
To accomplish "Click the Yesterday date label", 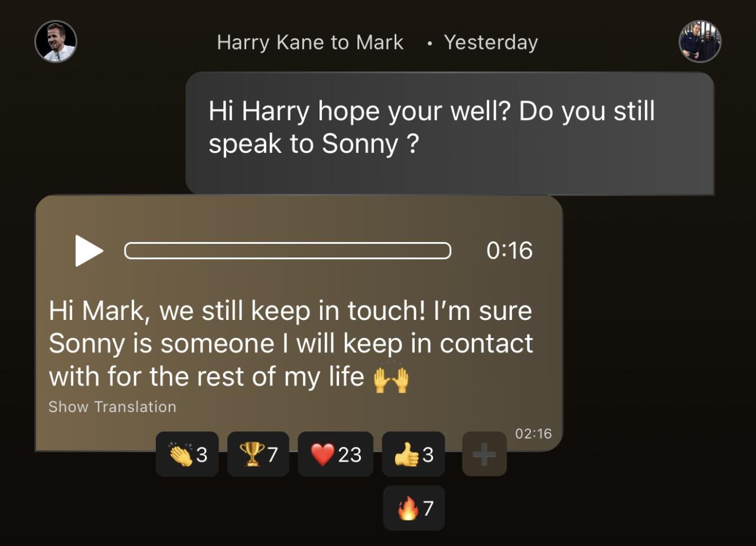I will 491,42.
